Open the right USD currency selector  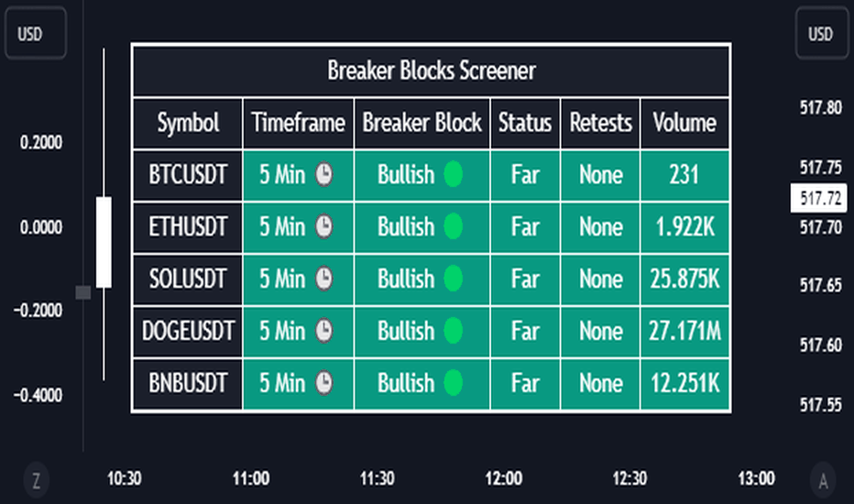[821, 34]
